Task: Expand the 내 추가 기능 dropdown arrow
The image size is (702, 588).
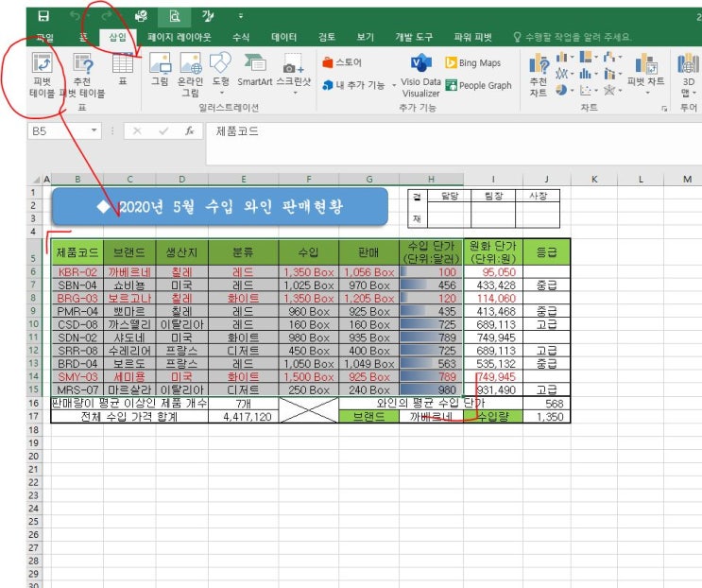Action: [394, 85]
